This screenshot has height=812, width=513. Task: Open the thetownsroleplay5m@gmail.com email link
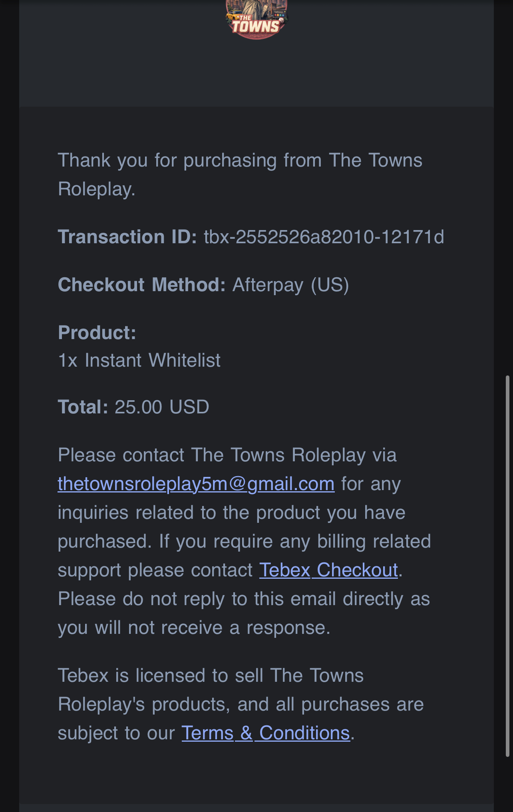196,484
